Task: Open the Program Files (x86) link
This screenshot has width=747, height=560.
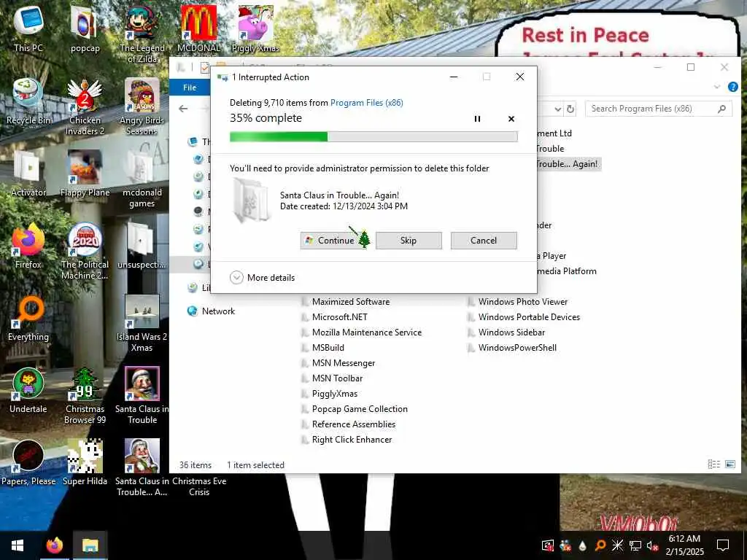Action: tap(366, 102)
